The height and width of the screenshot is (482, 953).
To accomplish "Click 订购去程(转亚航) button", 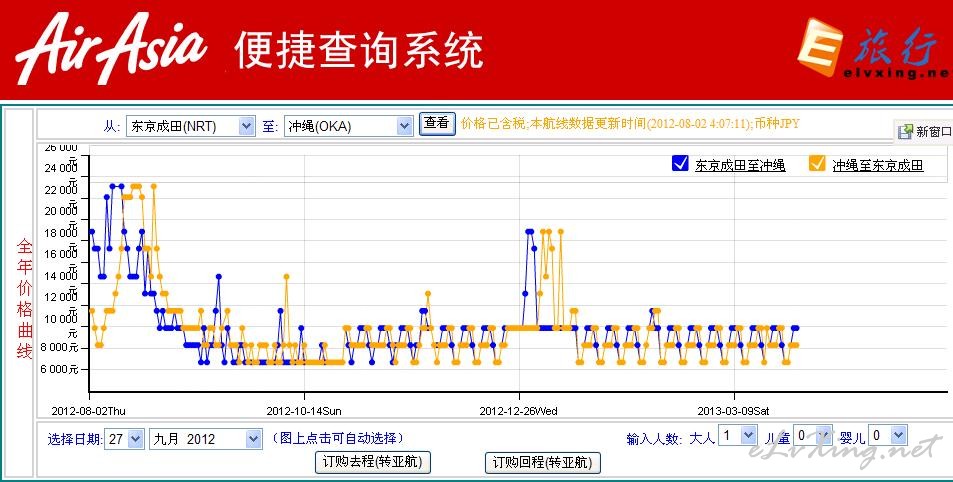I will pos(372,462).
